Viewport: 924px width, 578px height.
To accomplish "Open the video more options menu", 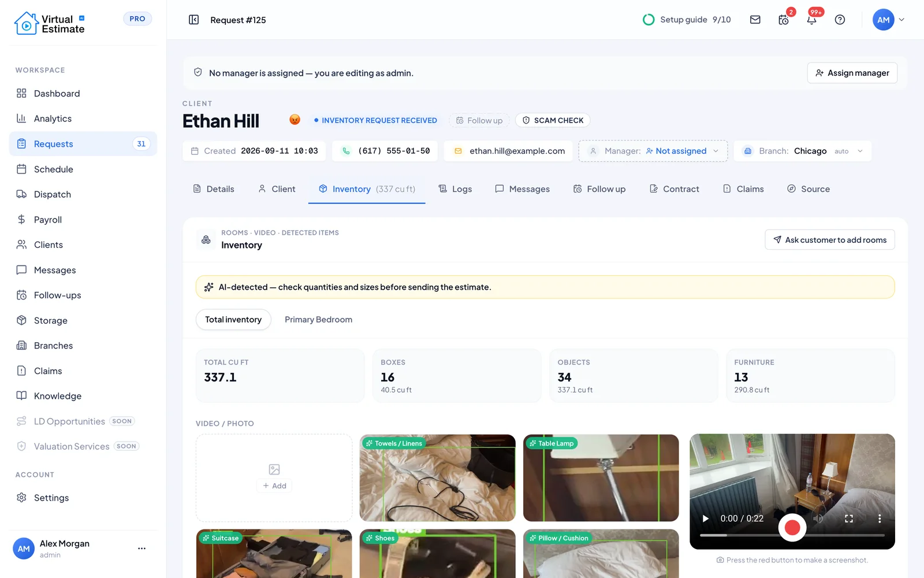I will 880,518.
